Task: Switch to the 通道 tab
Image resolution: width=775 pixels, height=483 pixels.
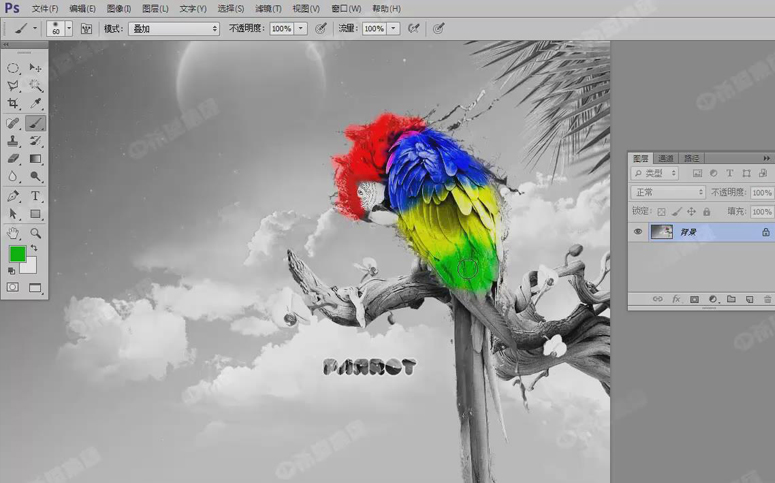Action: pyautogui.click(x=666, y=158)
